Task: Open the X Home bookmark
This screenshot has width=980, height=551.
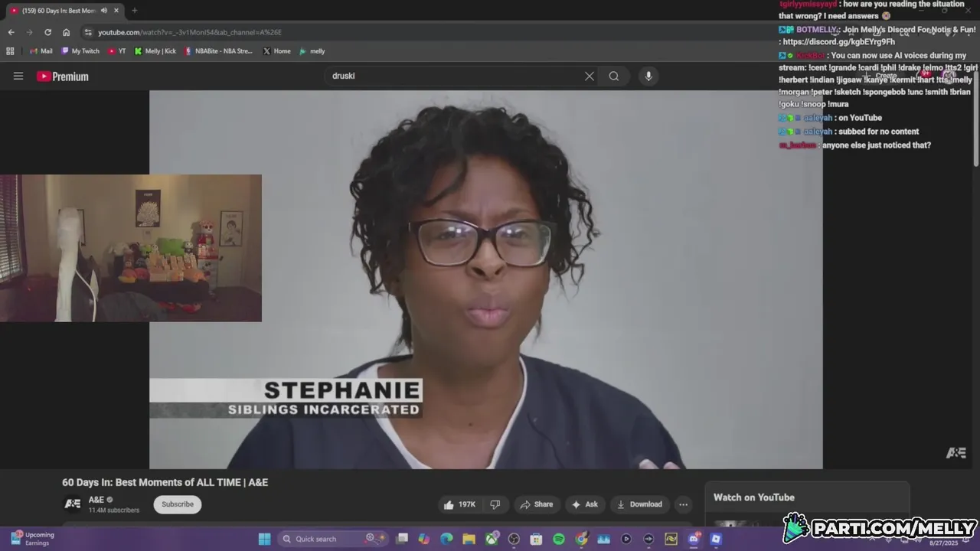Action: [x=276, y=51]
